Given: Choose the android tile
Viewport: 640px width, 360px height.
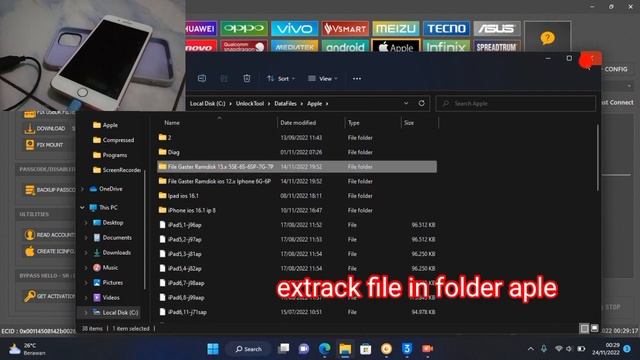Looking at the screenshot, I should [345, 46].
